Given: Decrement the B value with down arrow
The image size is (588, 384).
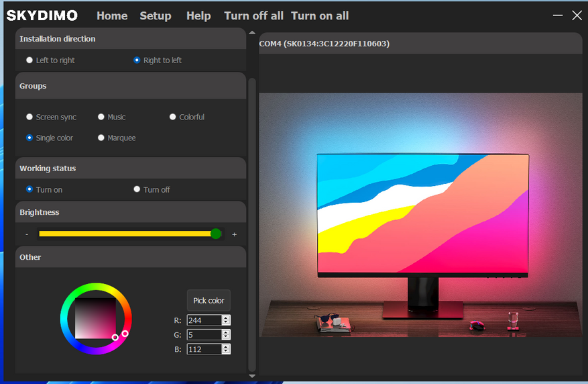Looking at the screenshot, I should coord(226,352).
